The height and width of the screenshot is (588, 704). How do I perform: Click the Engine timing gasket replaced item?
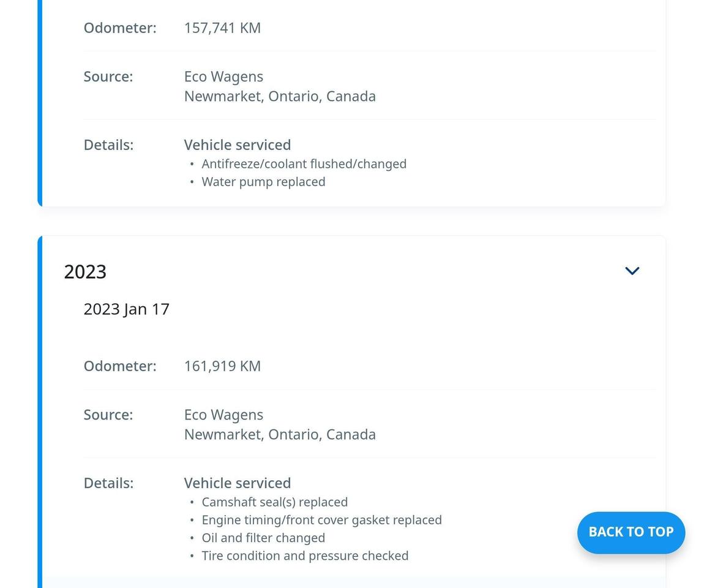tap(321, 519)
